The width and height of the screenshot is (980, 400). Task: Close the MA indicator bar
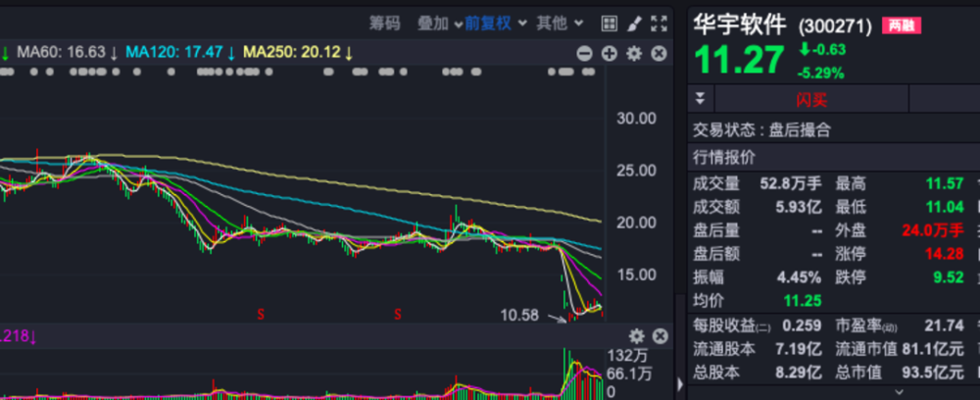pyautogui.click(x=660, y=54)
